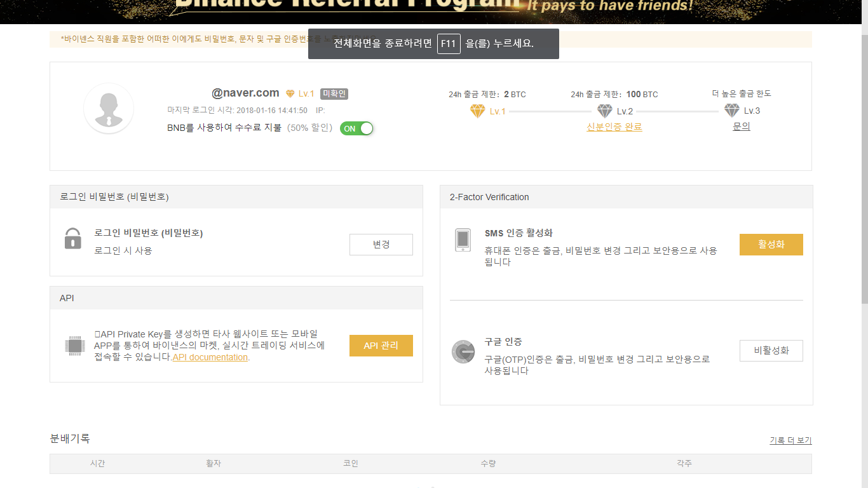Click 활성화 to enable SMS verification
Image resolution: width=868 pixels, height=488 pixels.
(771, 245)
